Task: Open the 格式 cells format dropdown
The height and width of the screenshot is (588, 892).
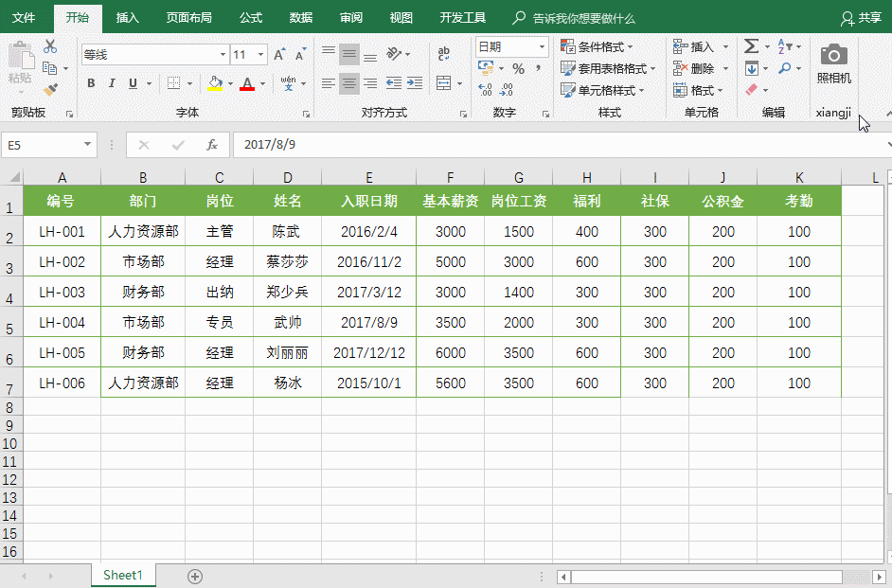Action: [x=698, y=90]
